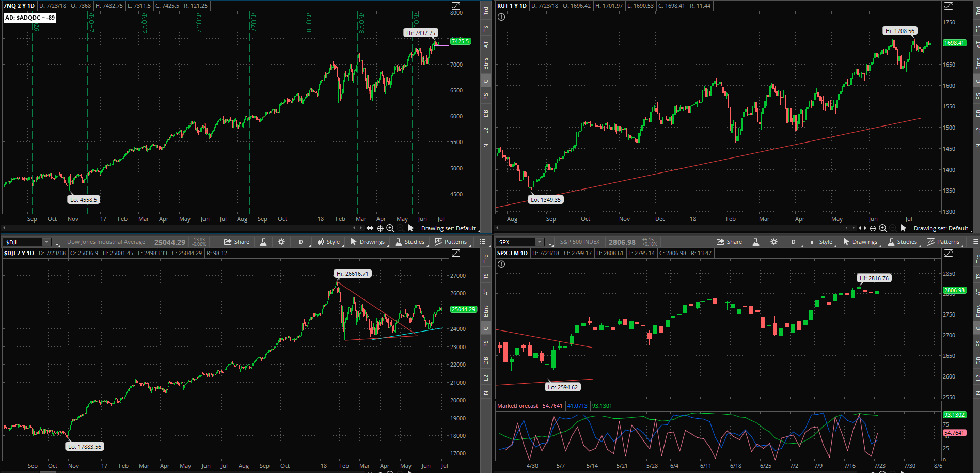This screenshot has width=980, height=473.
Task: Click the Hi: 1708.56 bubble on the RUT chart
Action: pyautogui.click(x=900, y=31)
